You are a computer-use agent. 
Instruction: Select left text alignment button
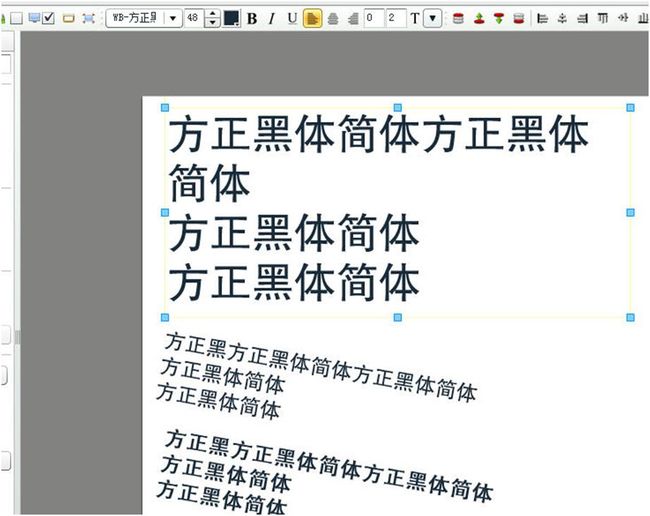313,19
